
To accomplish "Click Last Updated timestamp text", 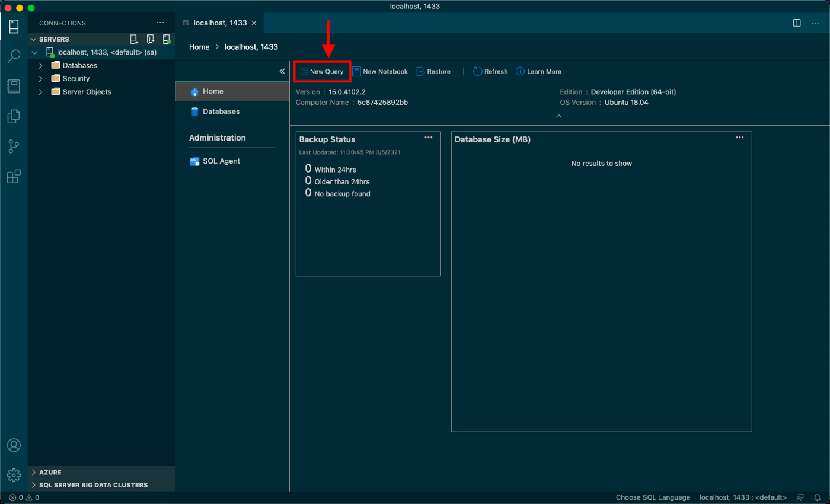I will click(350, 152).
